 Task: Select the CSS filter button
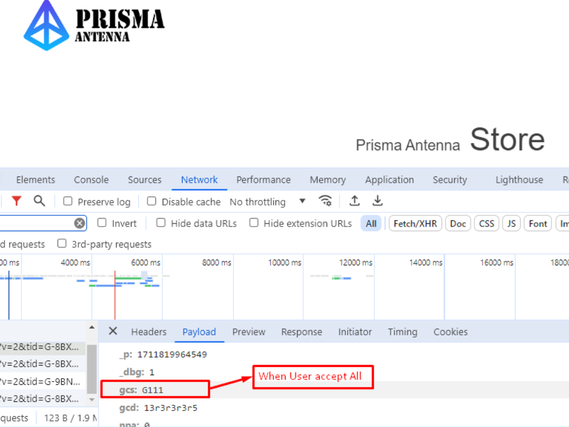click(486, 223)
